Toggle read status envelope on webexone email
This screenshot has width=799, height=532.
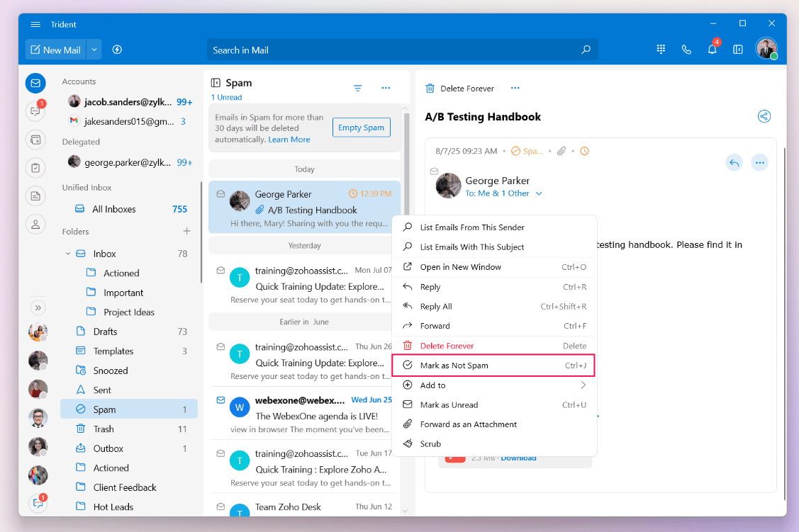tap(220, 400)
